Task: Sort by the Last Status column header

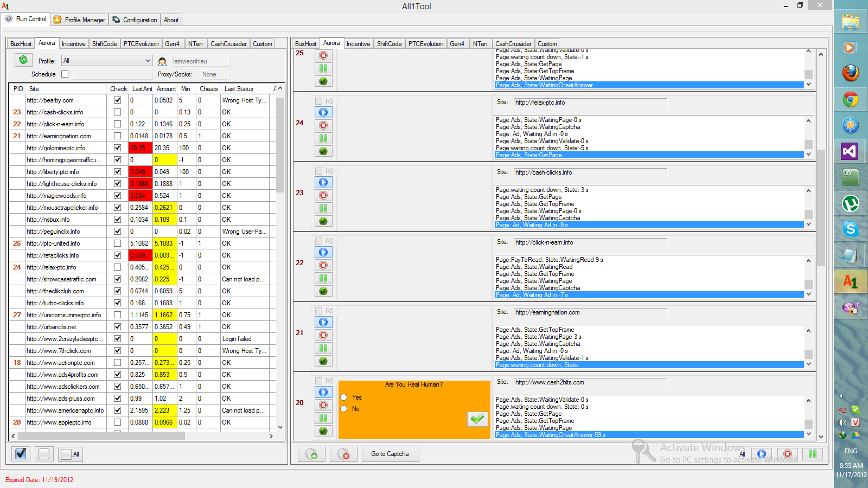Action: coord(239,89)
